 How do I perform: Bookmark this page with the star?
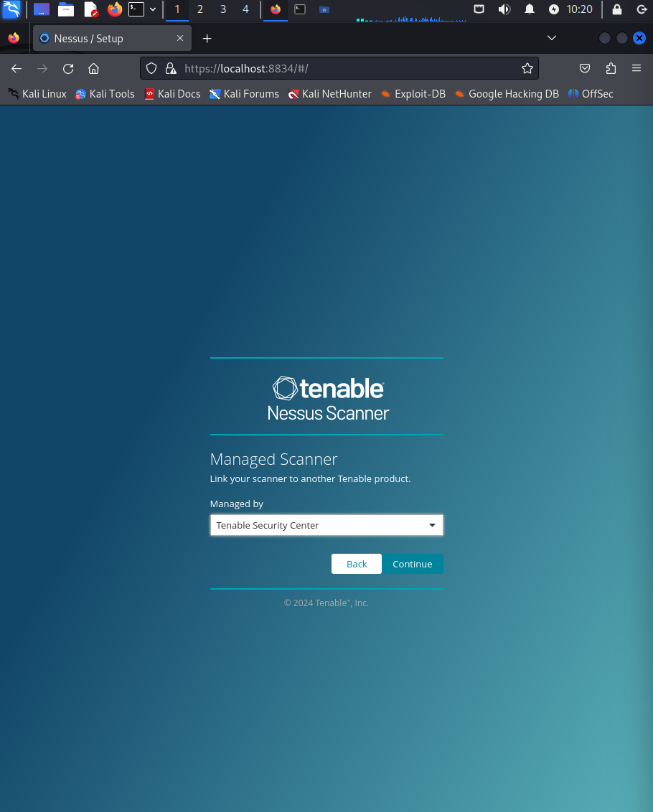click(x=527, y=68)
